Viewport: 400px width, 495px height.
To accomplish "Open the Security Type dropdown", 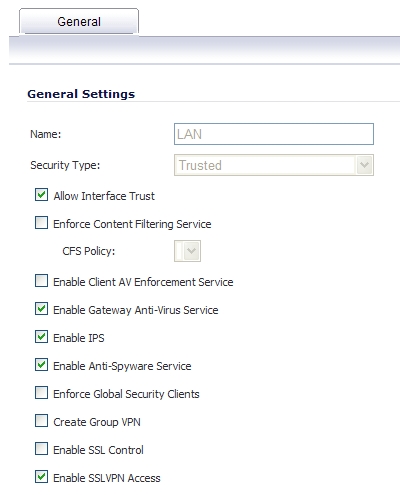I will [274, 165].
